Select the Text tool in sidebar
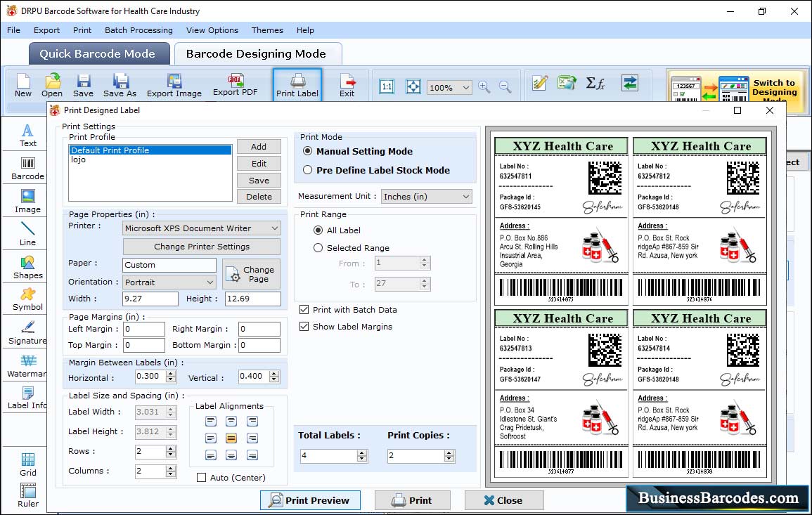The width and height of the screenshot is (812, 515). pyautogui.click(x=27, y=136)
